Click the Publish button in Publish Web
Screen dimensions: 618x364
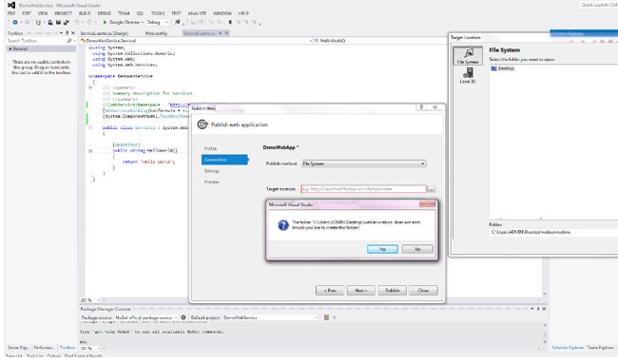[392, 290]
